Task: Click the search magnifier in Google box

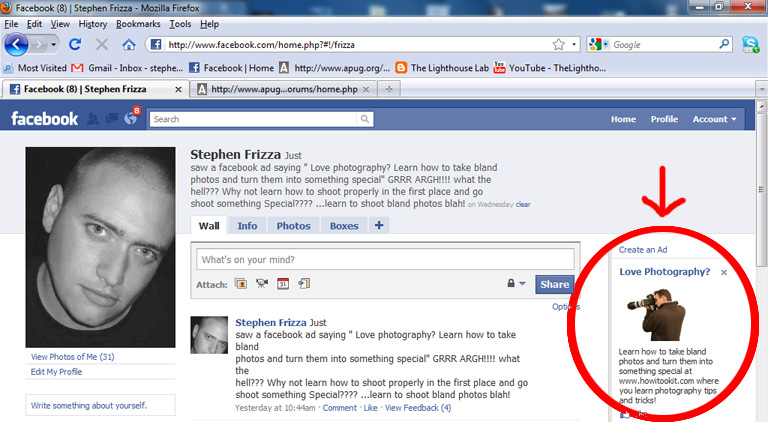Action: [x=724, y=45]
